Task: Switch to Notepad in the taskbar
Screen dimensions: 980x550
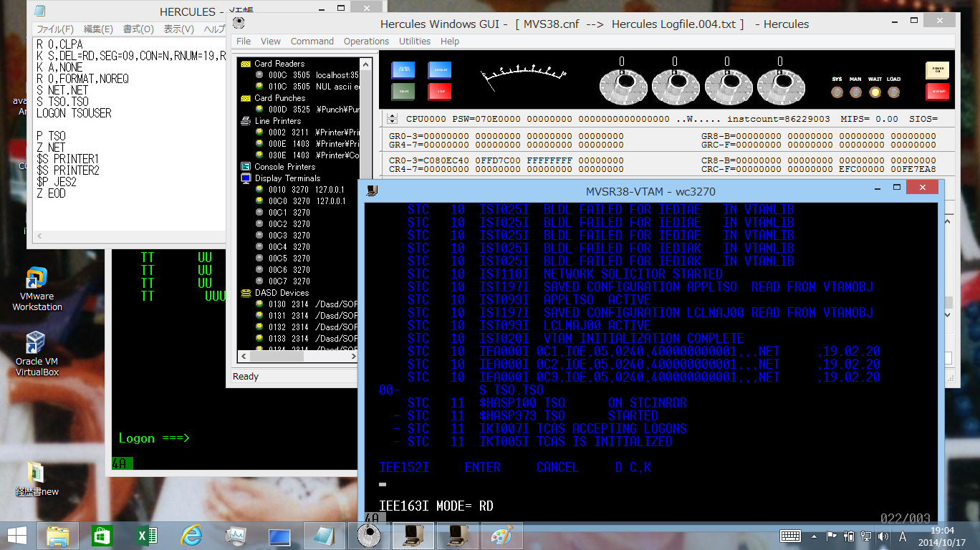Action: (324, 536)
